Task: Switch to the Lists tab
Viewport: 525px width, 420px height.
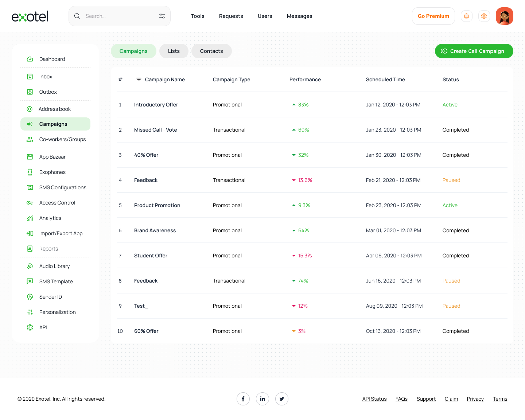Action: pyautogui.click(x=174, y=51)
